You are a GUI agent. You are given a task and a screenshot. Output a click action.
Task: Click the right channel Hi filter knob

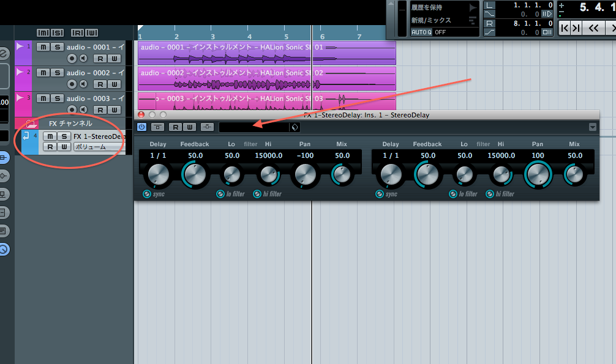(501, 174)
